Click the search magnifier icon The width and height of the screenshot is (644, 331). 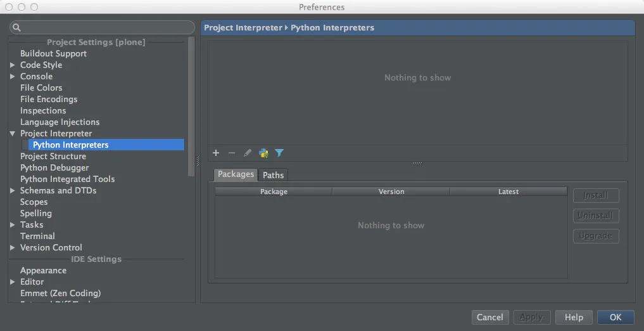pos(16,27)
